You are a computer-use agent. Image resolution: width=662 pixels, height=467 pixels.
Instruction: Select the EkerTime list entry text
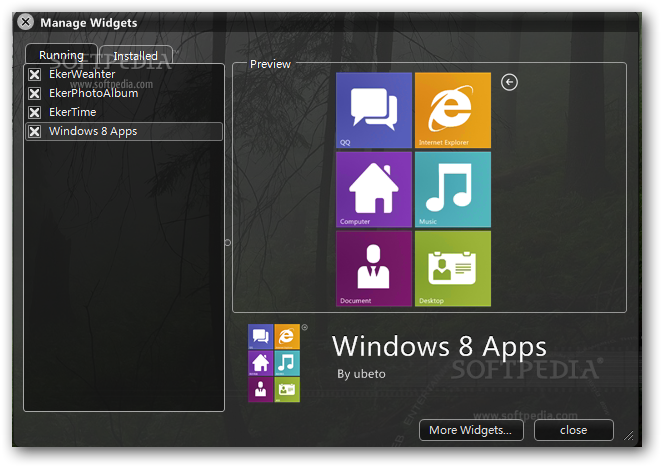[73, 112]
